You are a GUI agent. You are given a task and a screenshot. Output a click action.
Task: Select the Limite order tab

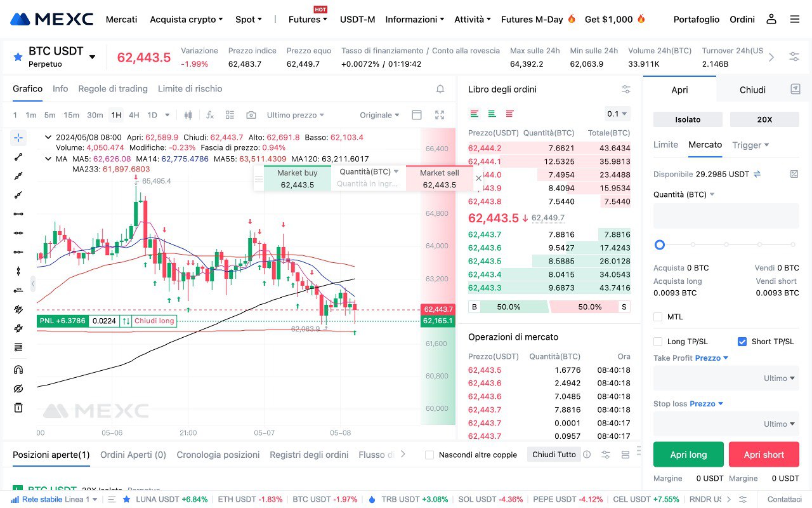click(x=665, y=145)
